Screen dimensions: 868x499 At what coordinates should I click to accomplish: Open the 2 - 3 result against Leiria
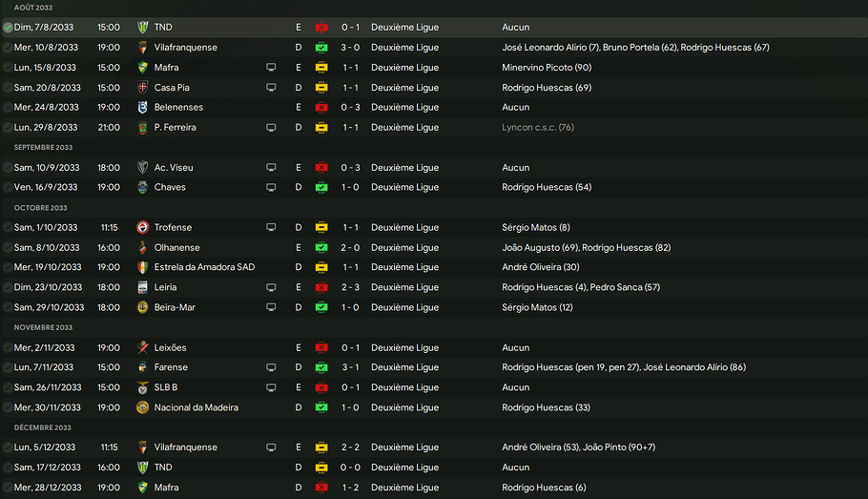point(350,287)
